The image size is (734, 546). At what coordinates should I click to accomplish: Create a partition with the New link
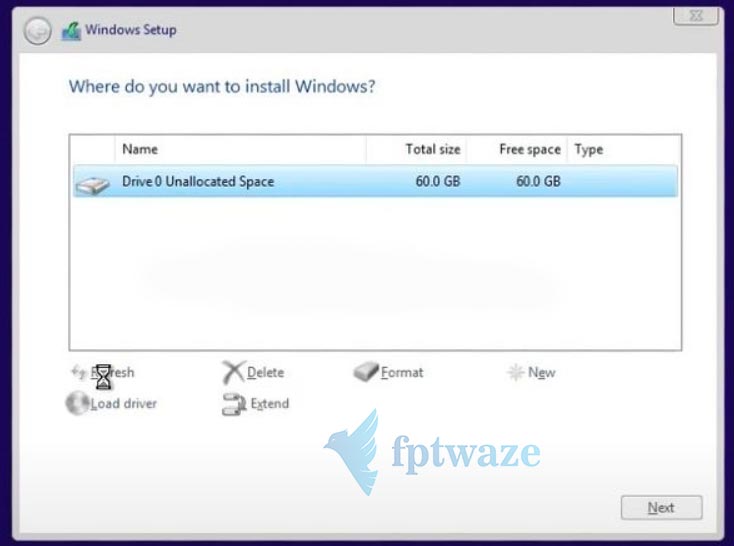point(542,373)
